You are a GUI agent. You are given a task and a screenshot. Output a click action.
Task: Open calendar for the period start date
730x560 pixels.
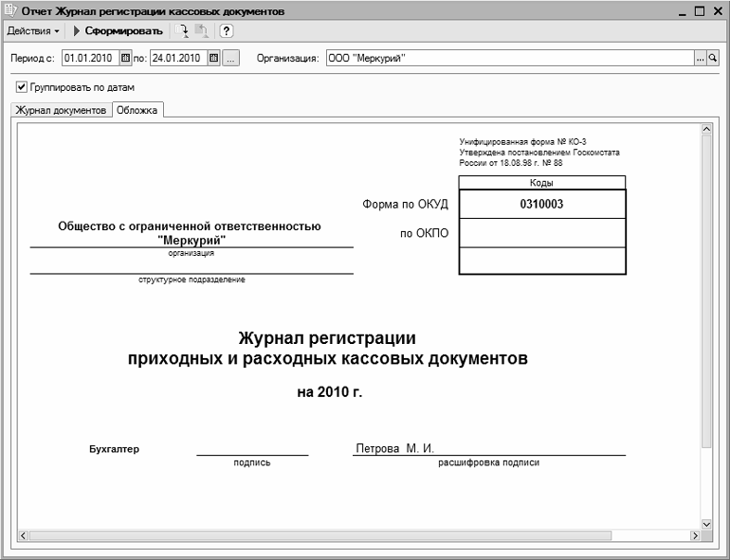[x=125, y=58]
